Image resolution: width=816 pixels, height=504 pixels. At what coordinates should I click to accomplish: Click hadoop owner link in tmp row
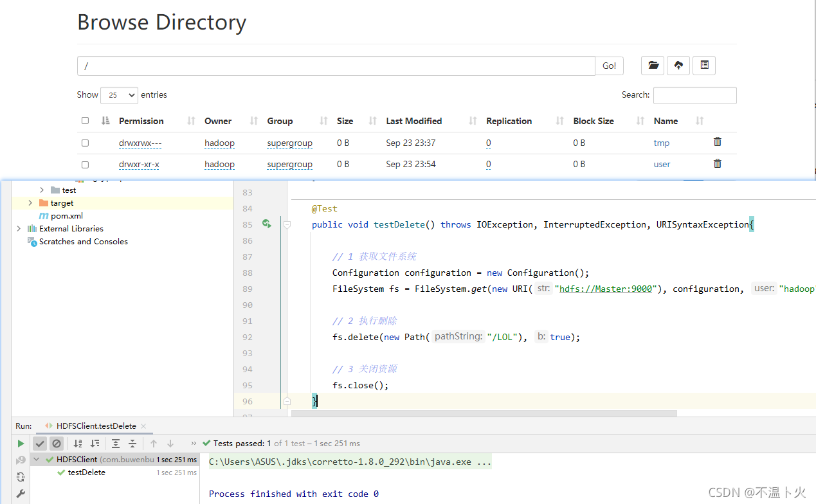pyautogui.click(x=220, y=143)
